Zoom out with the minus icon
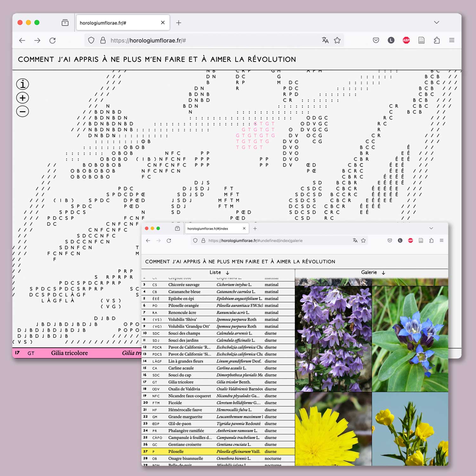The image size is (476, 476). (x=23, y=111)
